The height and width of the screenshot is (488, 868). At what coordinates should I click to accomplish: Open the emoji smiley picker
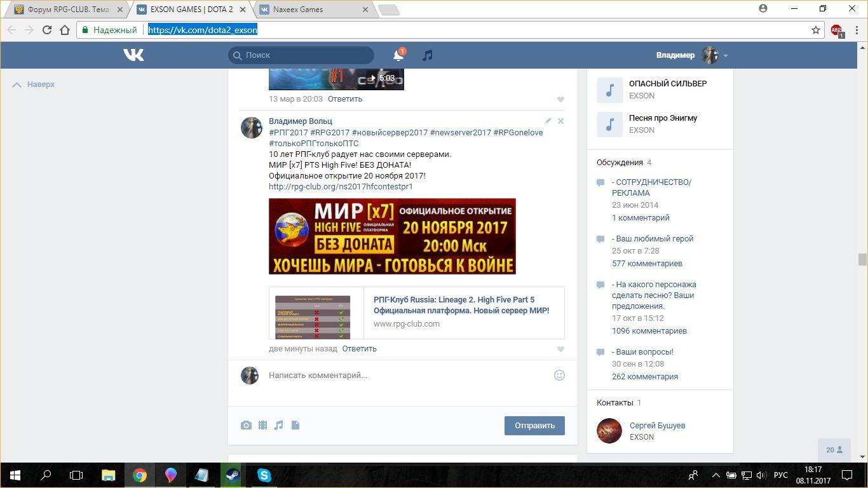[x=559, y=376]
